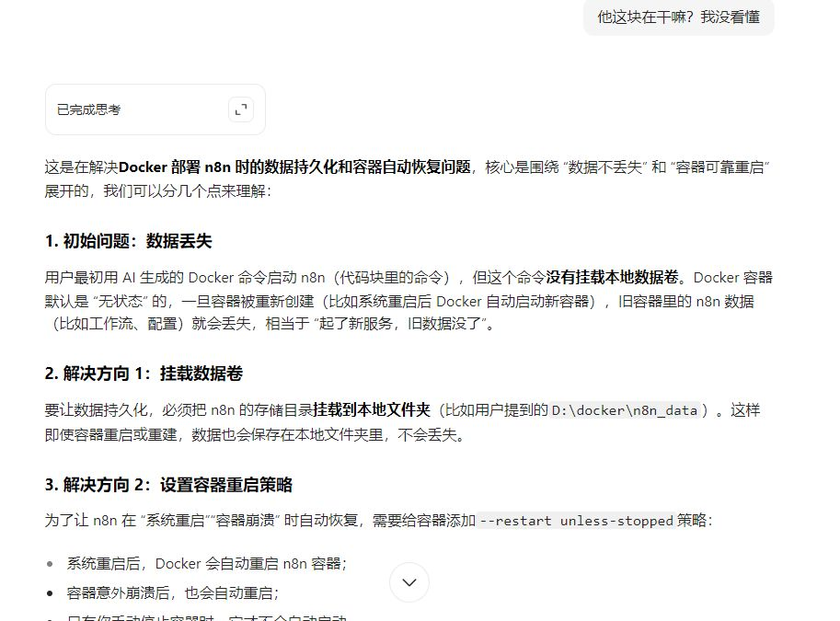The width and height of the screenshot is (840, 621).
Task: Click bold text 挂载到本地文件夹
Action: [x=372, y=410]
